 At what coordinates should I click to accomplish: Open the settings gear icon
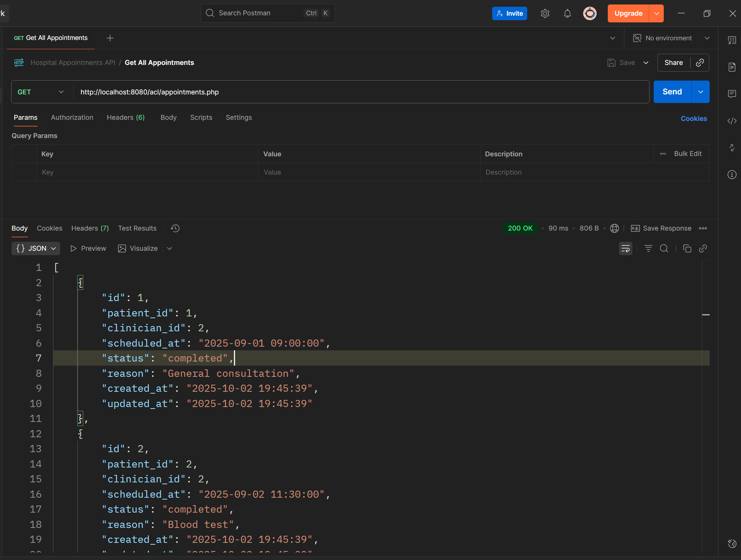545,14
